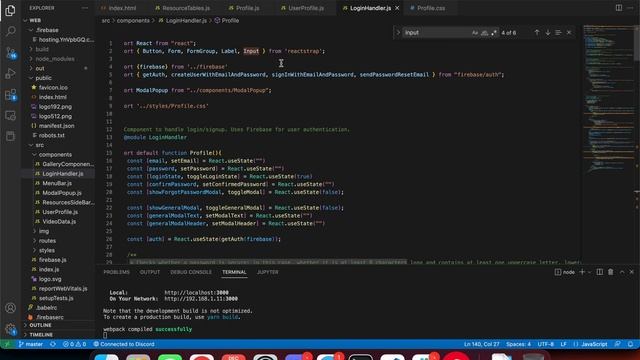
Task: Click Connected to Discord status
Action: pos(124,344)
